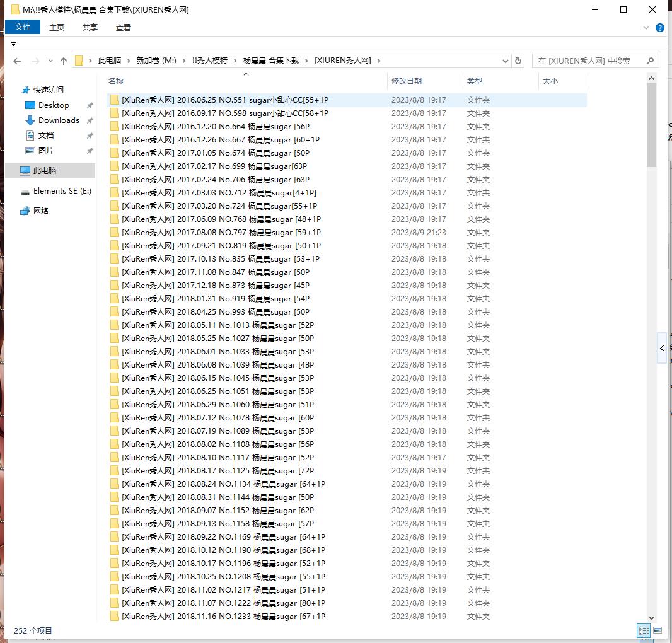Click the vertical scrollbar thumb

(x=651, y=125)
